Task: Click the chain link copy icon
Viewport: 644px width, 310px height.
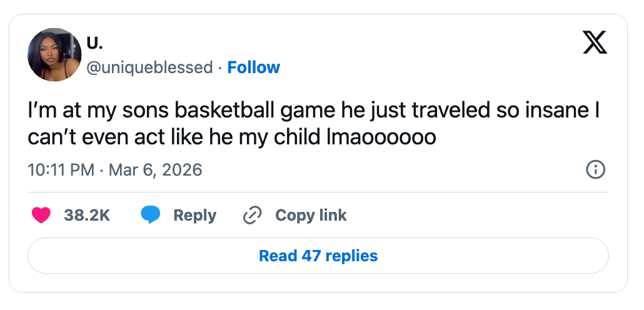Action: pyautogui.click(x=251, y=216)
